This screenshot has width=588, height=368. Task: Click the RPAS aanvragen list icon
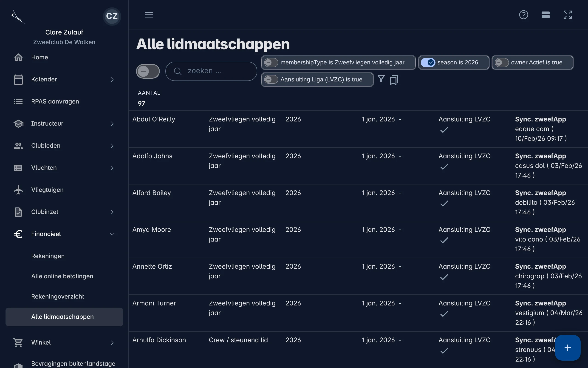point(18,101)
